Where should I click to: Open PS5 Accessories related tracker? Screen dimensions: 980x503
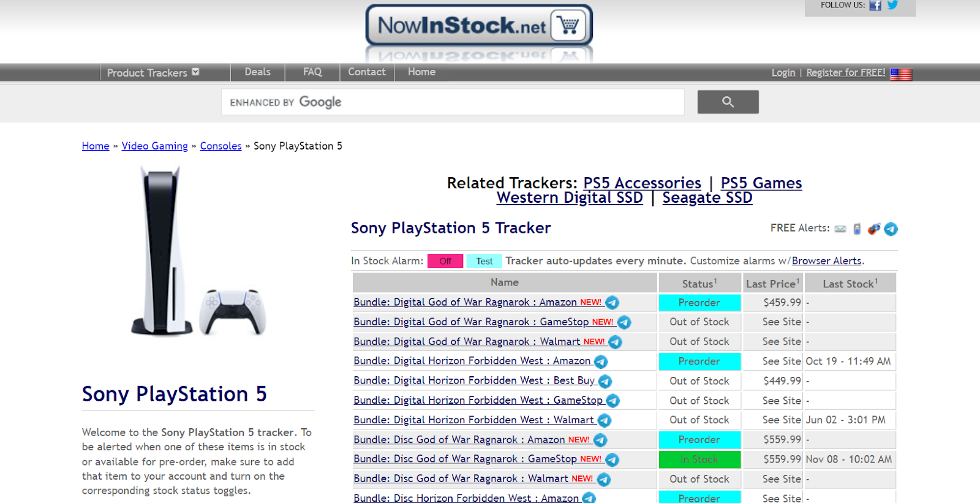point(642,183)
